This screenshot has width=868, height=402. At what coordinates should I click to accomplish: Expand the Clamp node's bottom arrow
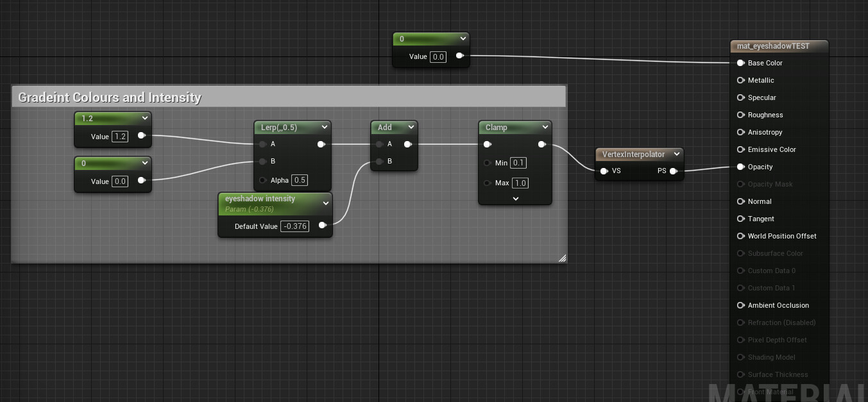tap(515, 199)
